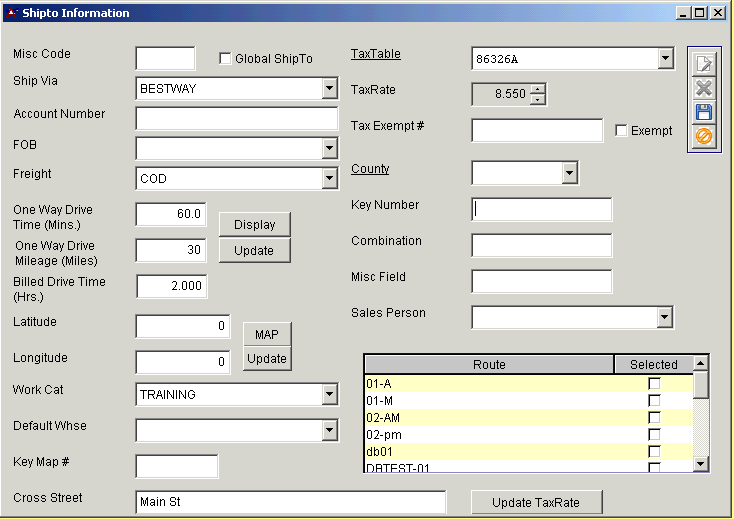Click the orange cancel icon

click(x=703, y=136)
